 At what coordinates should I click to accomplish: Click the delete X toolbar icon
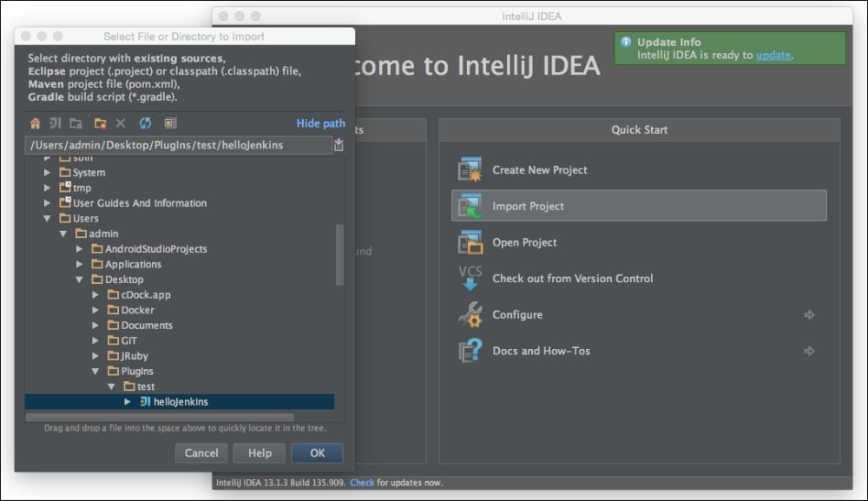(x=121, y=123)
